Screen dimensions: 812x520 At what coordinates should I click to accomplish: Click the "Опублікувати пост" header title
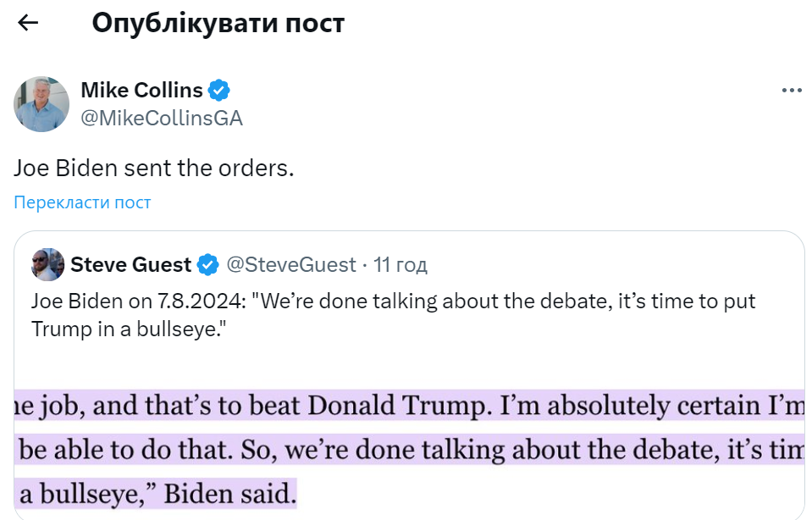click(218, 23)
